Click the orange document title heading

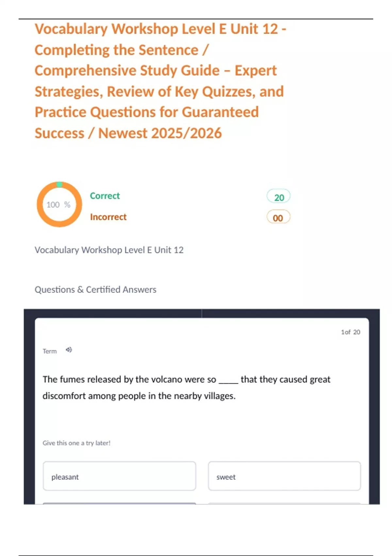point(160,81)
